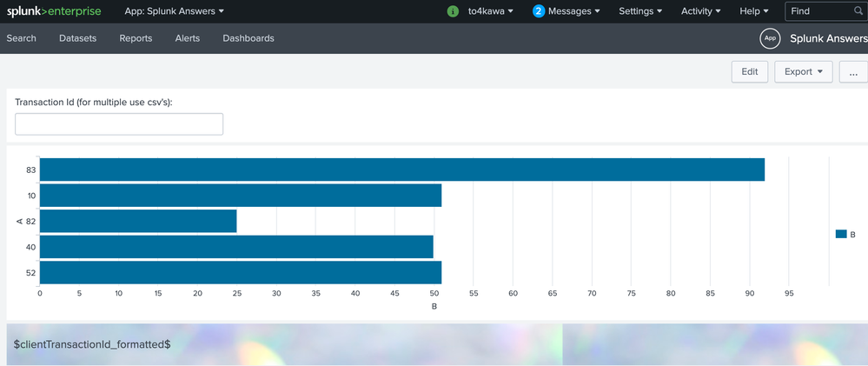
Task: Click the B legend label
Action: (x=852, y=235)
